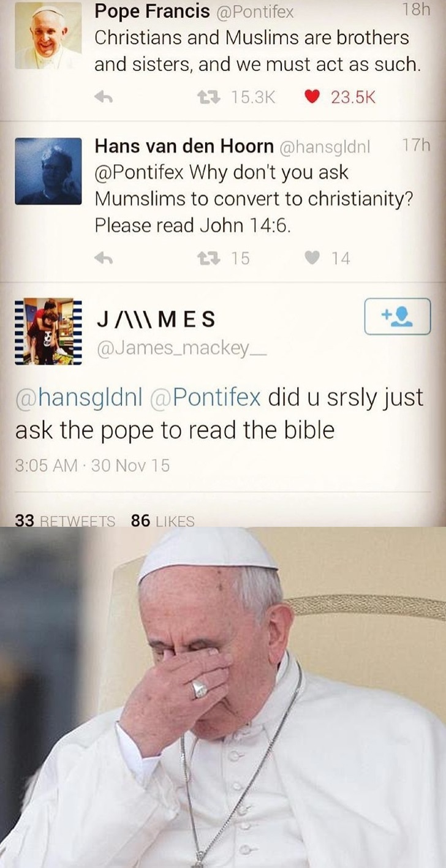Viewport: 446px width, 868px height.
Task: Open James Mackey profile picture
Action: pos(47,331)
